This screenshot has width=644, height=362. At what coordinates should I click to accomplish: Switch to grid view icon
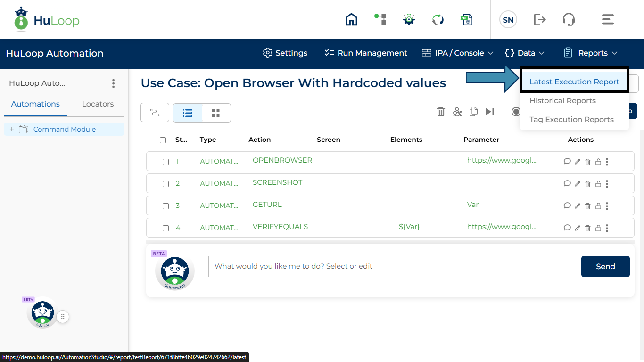tap(216, 113)
